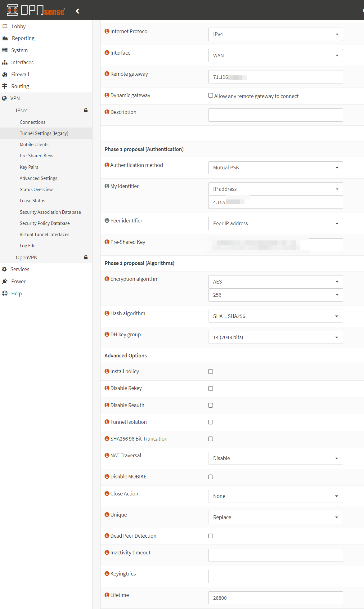
Task: Enable Dead Peer Detection checkbox
Action: click(x=210, y=536)
